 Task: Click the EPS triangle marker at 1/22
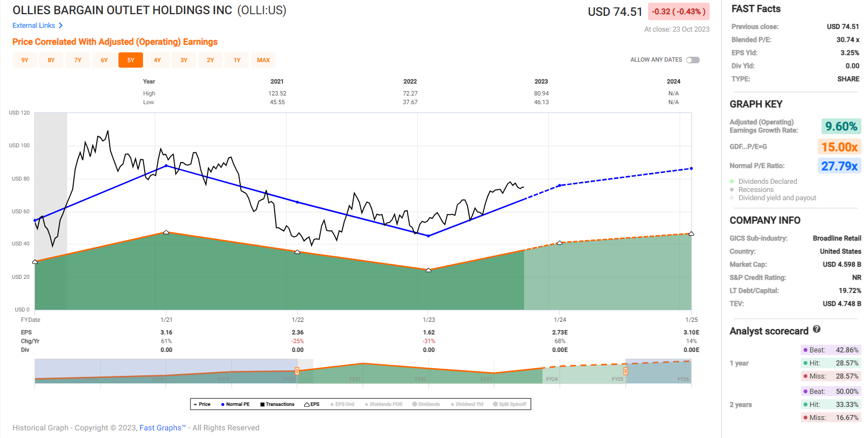click(x=297, y=252)
